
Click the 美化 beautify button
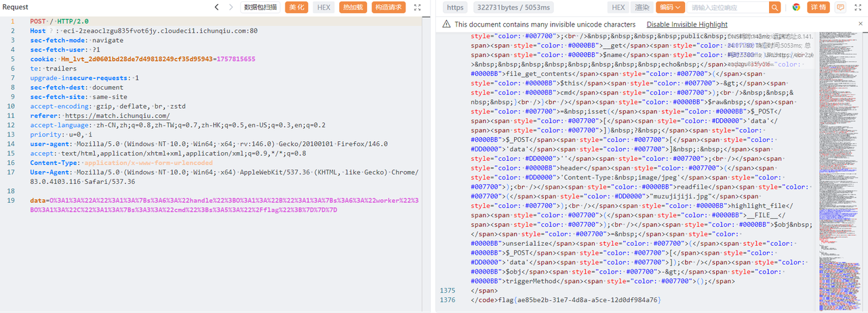[296, 7]
